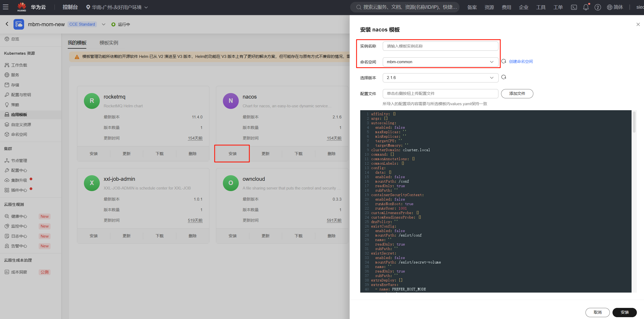Go back using the left arrow

pyautogui.click(x=7, y=24)
